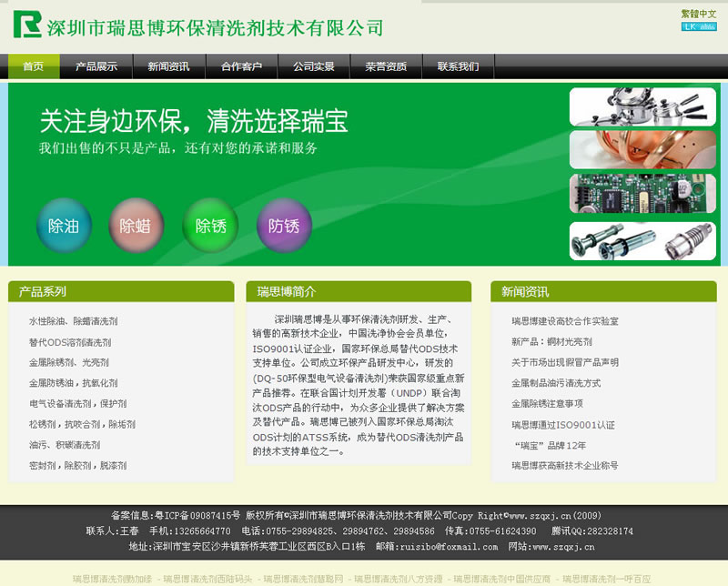Open 松锈剂，抗咬合剂，除垢剂 product link
Viewport: 728px width, 586px height.
82,424
